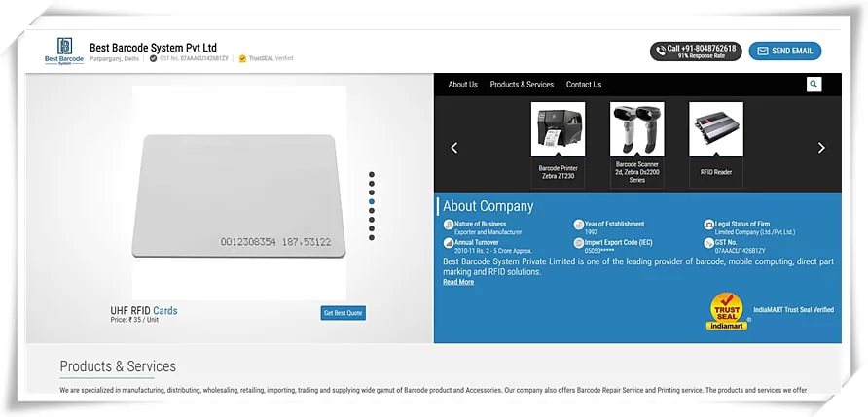The height and width of the screenshot is (417, 868).
Task: Select the third slide indicator dot
Action: click(x=372, y=192)
